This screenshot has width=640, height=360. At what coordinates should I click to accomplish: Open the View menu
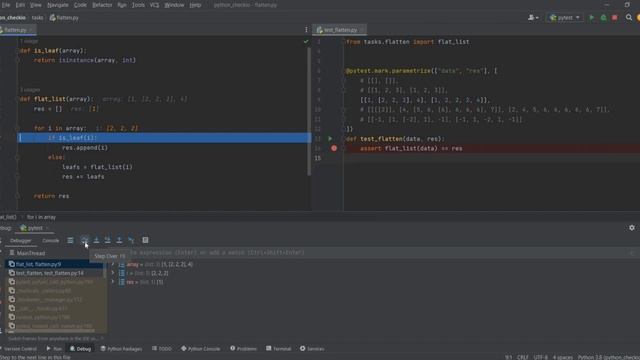tap(36, 5)
